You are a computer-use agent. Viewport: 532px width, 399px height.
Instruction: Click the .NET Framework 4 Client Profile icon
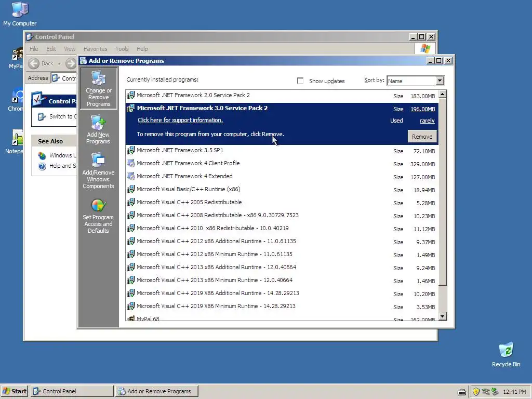(130, 163)
